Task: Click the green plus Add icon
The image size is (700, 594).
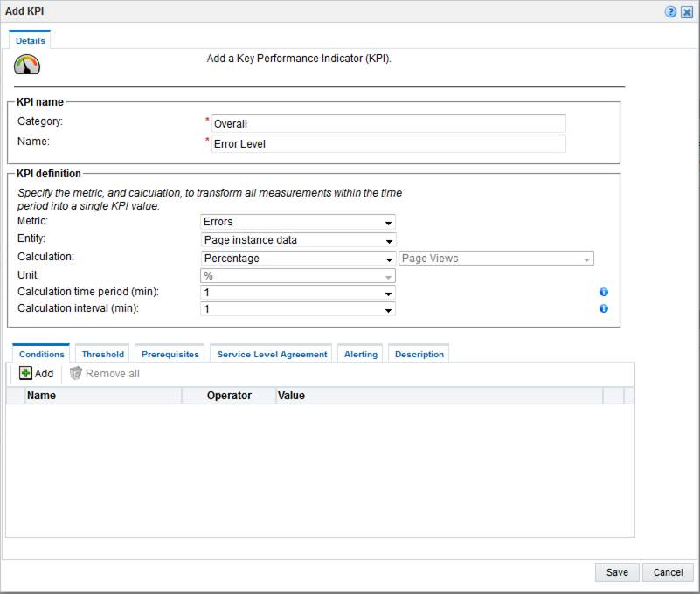Action: pos(25,373)
